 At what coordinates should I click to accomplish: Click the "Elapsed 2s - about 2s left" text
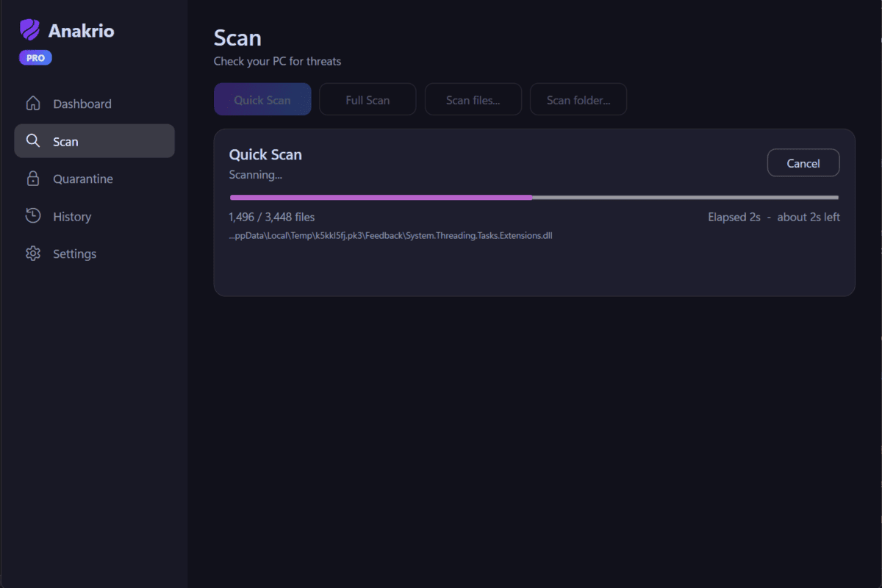[x=774, y=218]
